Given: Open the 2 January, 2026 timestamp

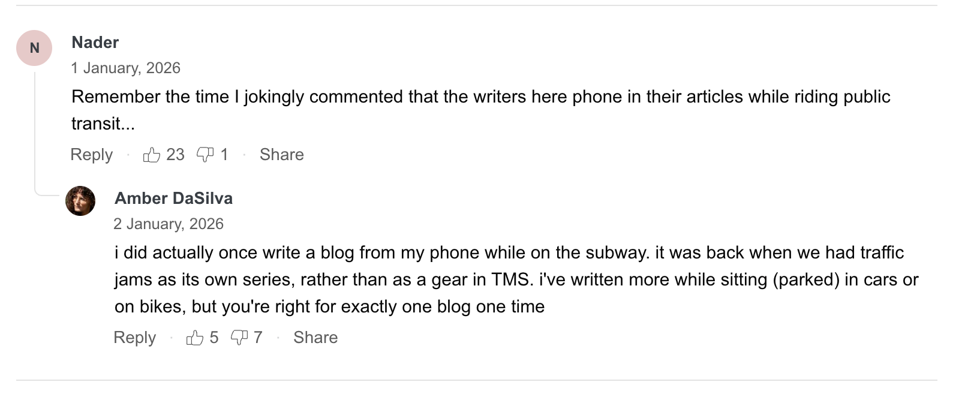Looking at the screenshot, I should click(169, 224).
